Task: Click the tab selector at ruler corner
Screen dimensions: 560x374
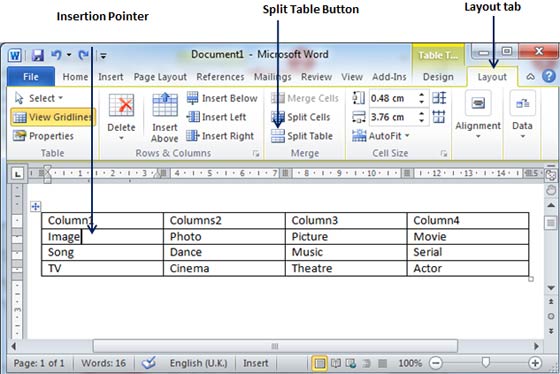Action: coord(18,174)
